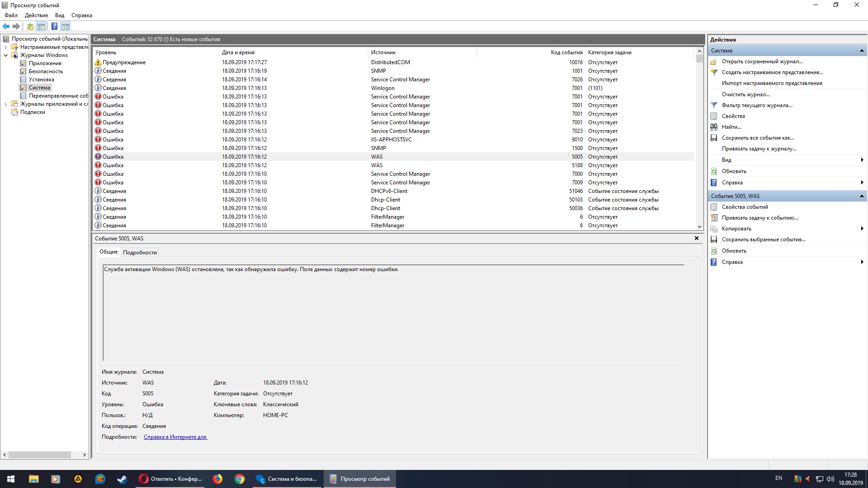The image size is (868, 488).
Task: Collapse the Журналы Windows tree node
Action: (x=5, y=55)
